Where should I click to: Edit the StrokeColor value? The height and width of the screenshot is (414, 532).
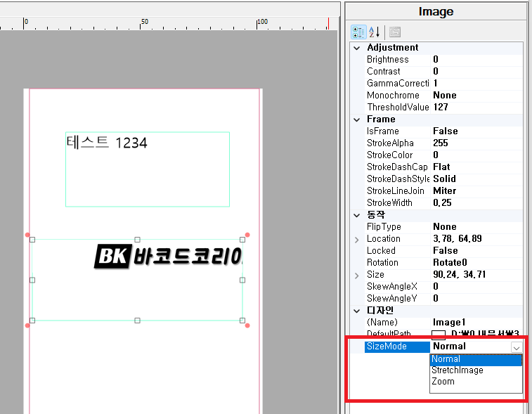coord(476,155)
